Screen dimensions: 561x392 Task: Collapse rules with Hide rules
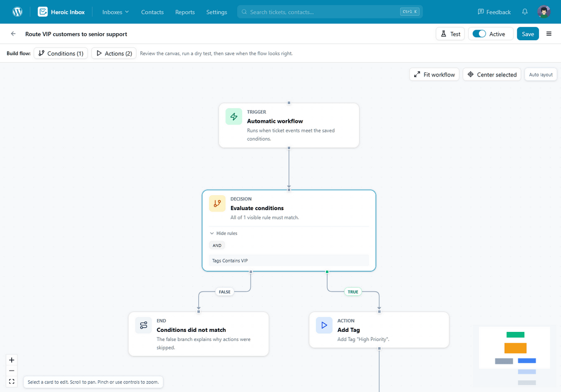tap(223, 233)
